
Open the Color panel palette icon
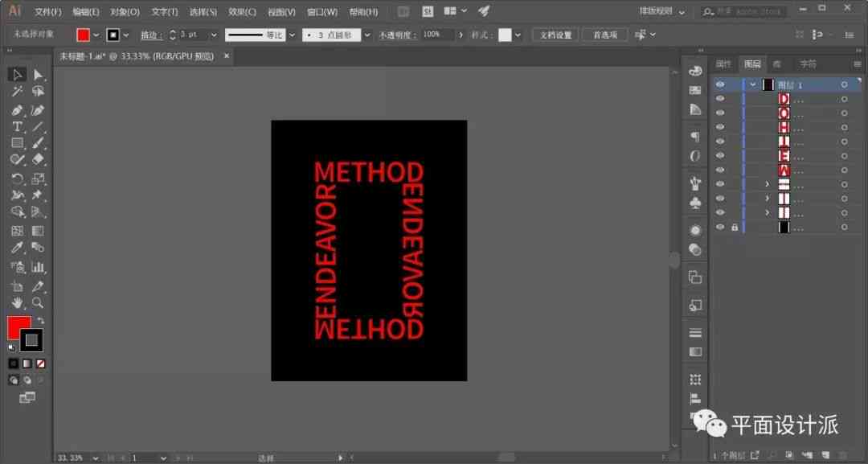tap(695, 71)
